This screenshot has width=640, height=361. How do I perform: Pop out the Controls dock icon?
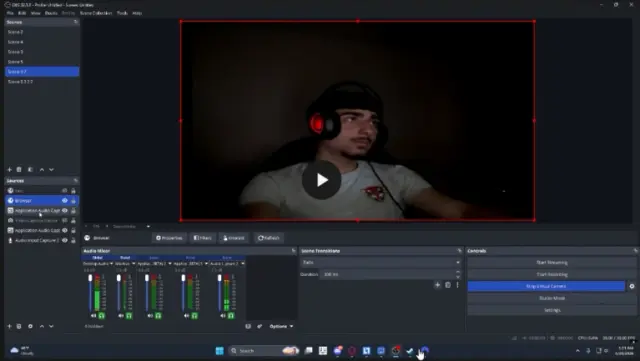click(636, 251)
